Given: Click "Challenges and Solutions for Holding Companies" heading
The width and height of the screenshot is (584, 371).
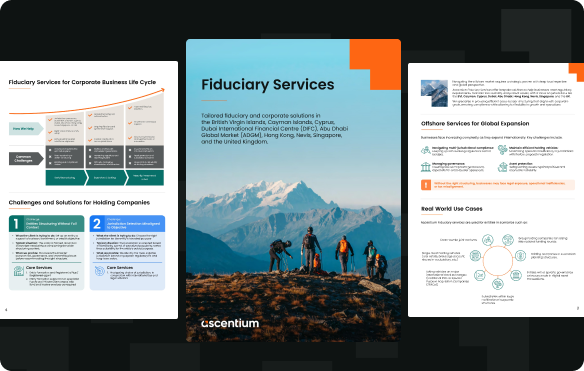Looking at the screenshot, I should point(79,202).
